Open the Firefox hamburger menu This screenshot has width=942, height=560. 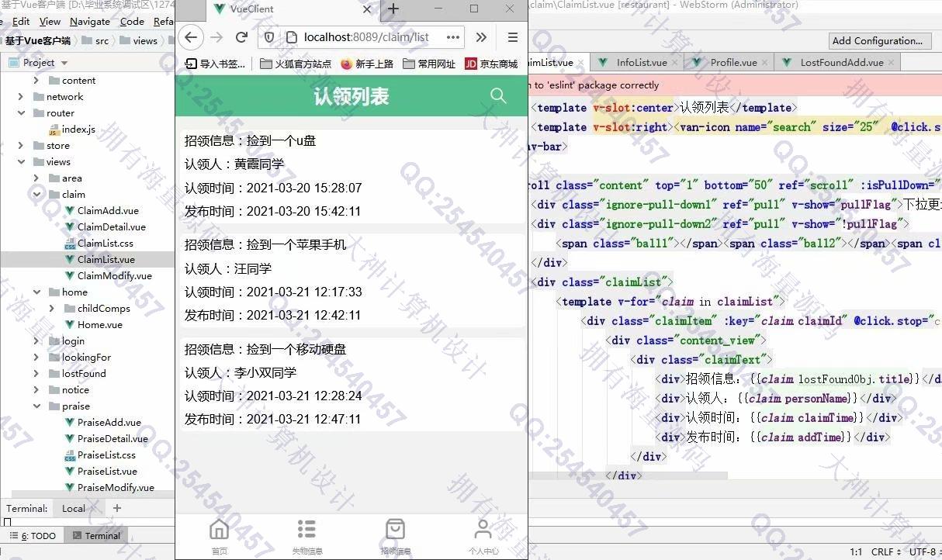tap(512, 37)
